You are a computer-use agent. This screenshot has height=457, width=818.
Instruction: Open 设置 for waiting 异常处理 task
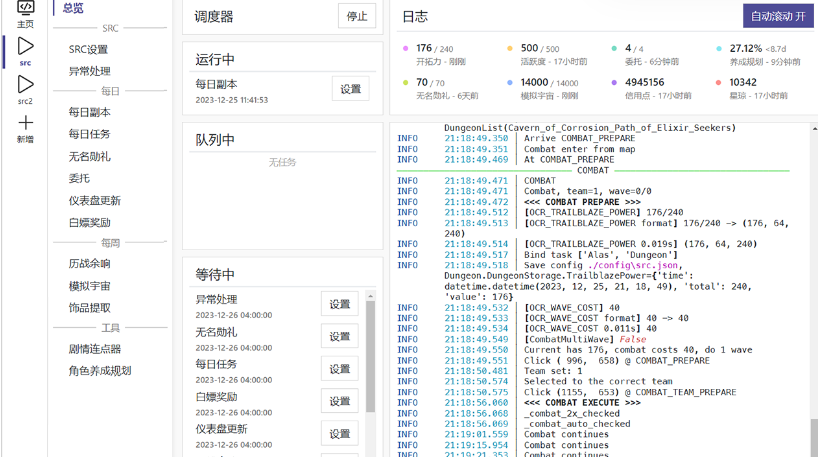coord(339,305)
